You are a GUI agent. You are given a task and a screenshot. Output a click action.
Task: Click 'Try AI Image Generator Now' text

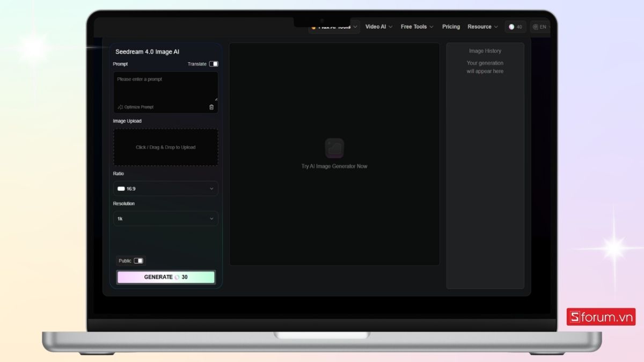[x=334, y=166]
